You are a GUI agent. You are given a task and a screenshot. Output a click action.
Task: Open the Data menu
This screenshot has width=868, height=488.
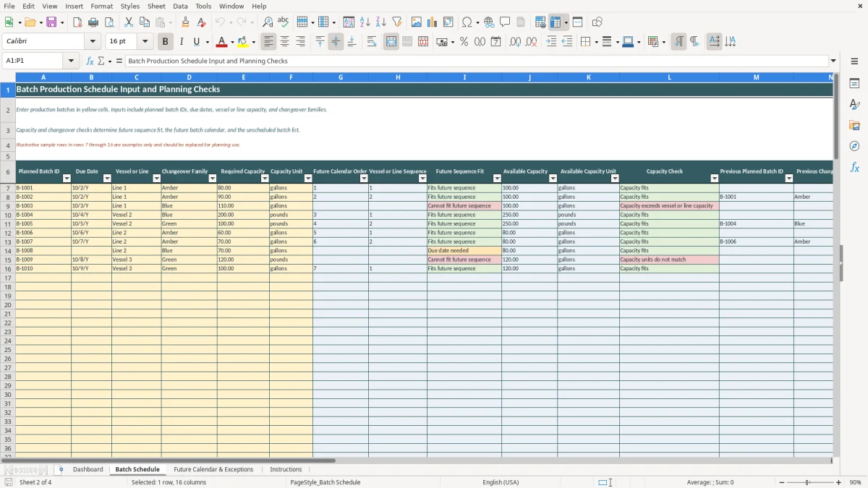[x=180, y=6]
